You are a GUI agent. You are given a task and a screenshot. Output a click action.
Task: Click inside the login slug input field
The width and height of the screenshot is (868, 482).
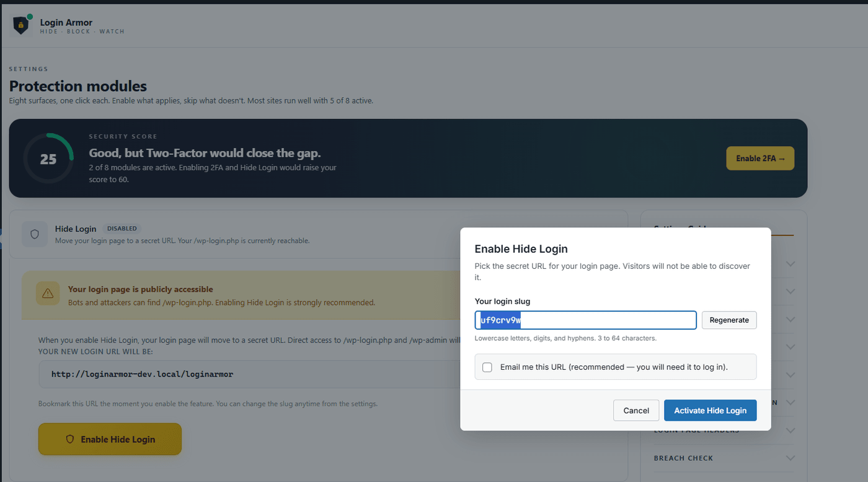[x=585, y=320]
